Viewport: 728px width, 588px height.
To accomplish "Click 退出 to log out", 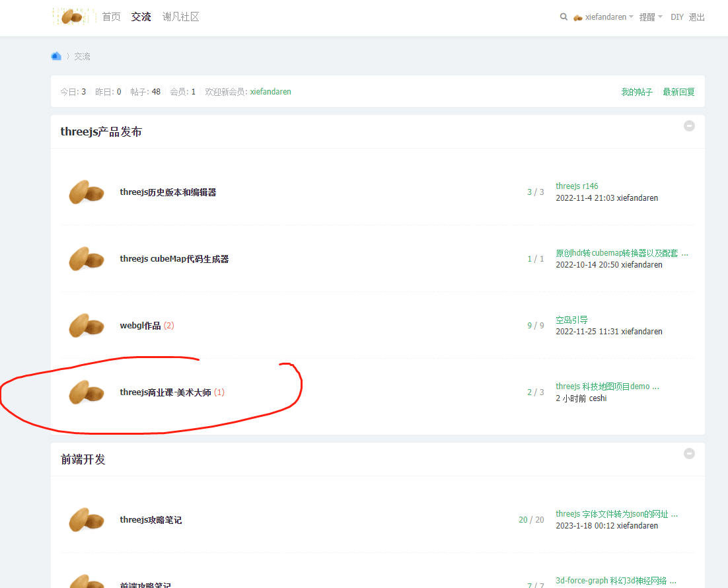I will 696,17.
